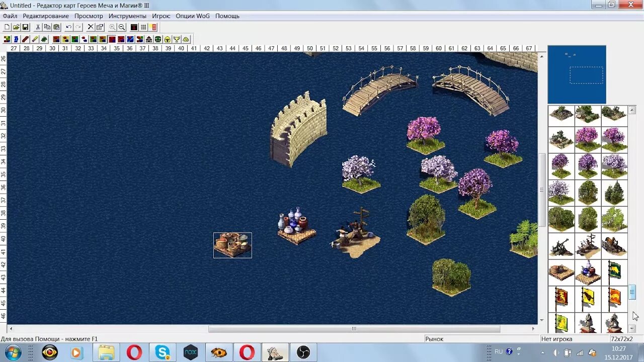Click the Нет игрока status text
This screenshot has height=362, width=644.
pos(557,339)
